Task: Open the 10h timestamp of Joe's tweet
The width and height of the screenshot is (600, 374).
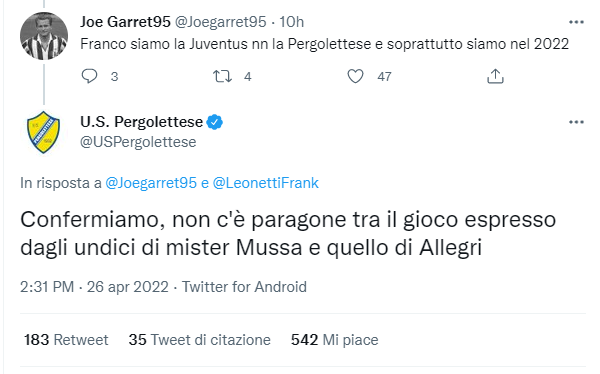Action: coord(291,22)
